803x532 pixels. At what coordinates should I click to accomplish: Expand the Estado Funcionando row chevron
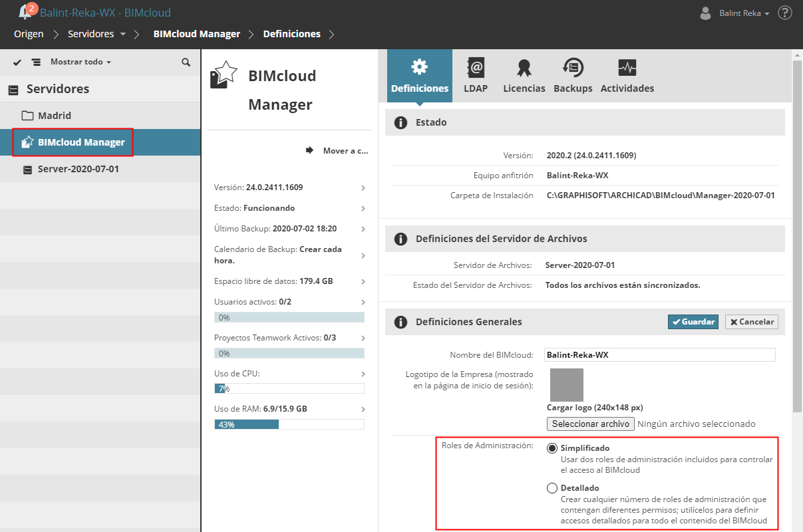coord(363,209)
